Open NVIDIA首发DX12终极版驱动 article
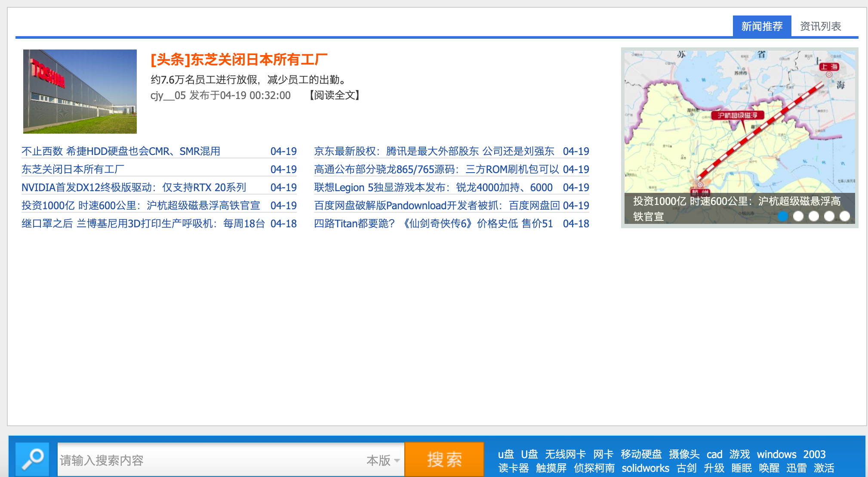This screenshot has width=868, height=477. (134, 187)
